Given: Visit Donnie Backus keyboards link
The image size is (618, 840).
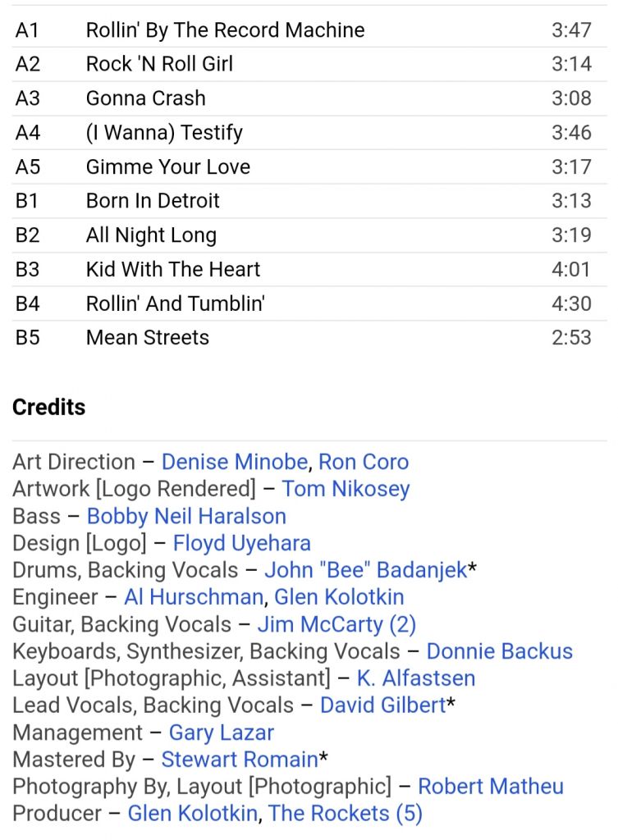Looking at the screenshot, I should (500, 651).
